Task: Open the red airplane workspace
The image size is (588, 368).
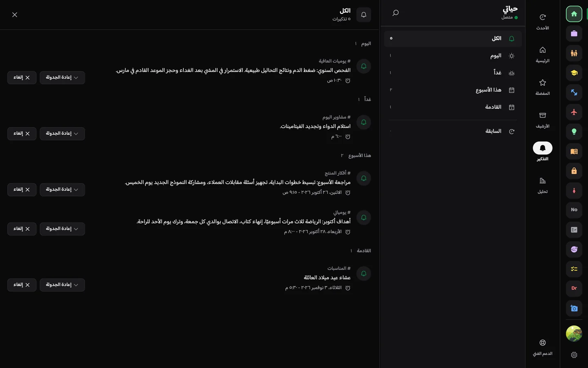Action: pyautogui.click(x=574, y=112)
